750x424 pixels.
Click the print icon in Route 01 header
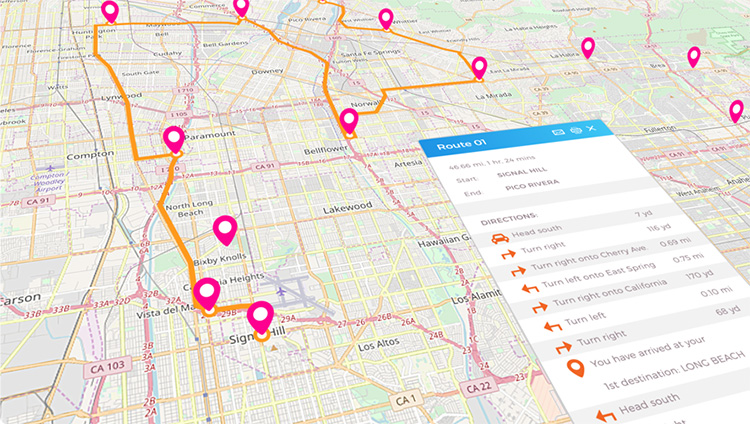(576, 130)
